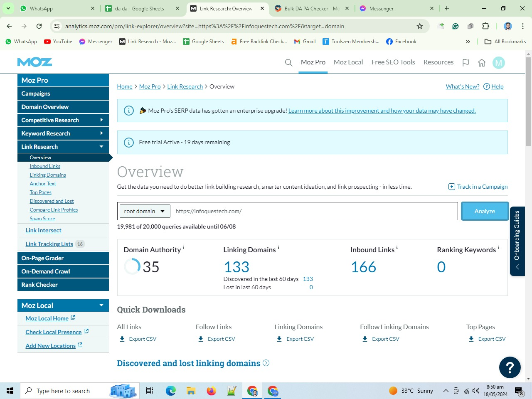Screen dimensions: 532x399
Task: Click the Ranking Keywords info icon
Action: tap(498, 248)
